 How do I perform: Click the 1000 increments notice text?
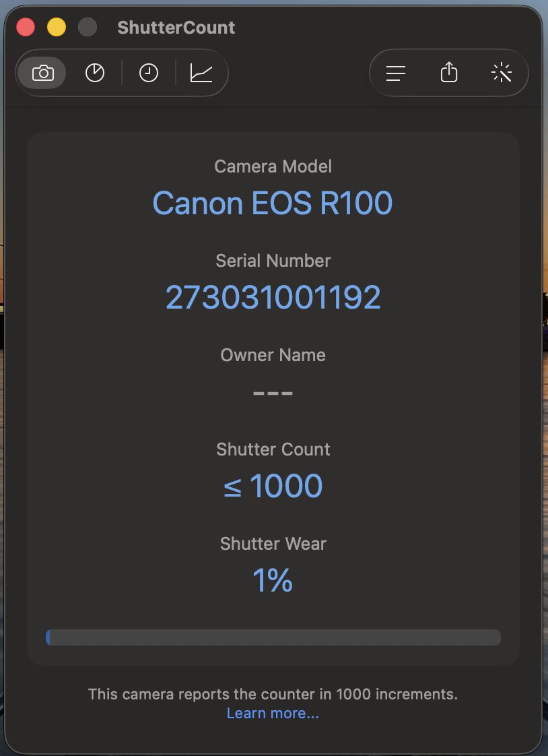coord(273,694)
